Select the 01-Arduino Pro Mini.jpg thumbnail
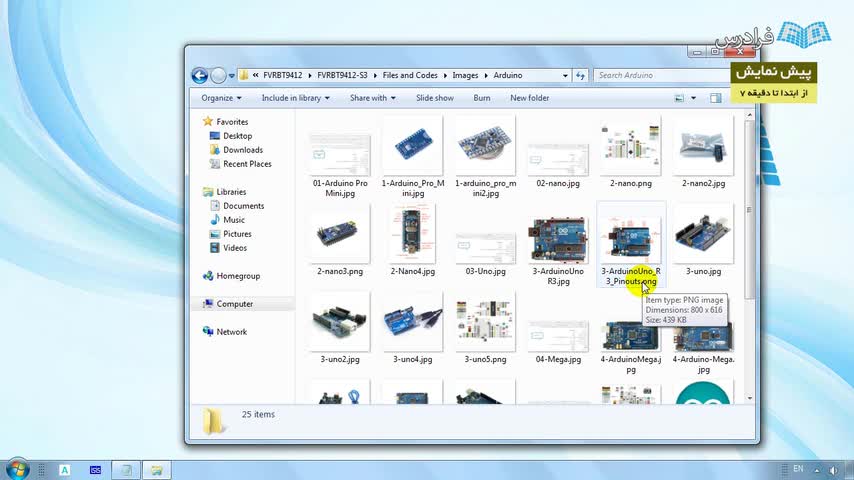Image resolution: width=854 pixels, height=480 pixels. coord(340,155)
